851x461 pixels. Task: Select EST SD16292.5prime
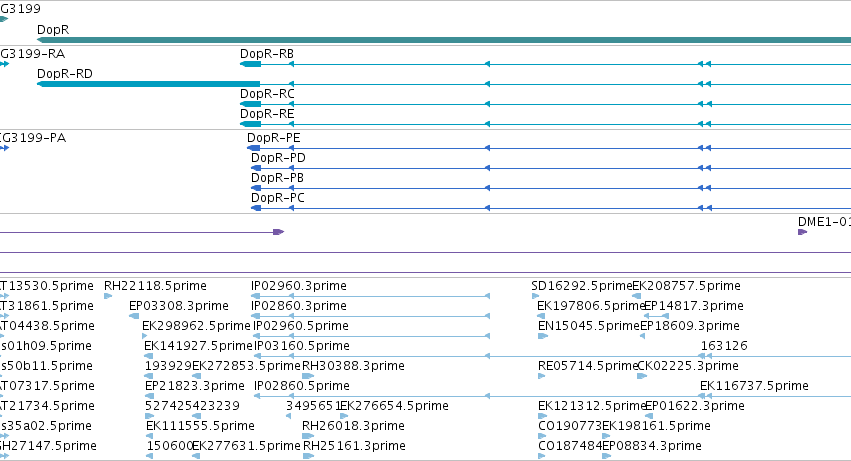point(582,286)
